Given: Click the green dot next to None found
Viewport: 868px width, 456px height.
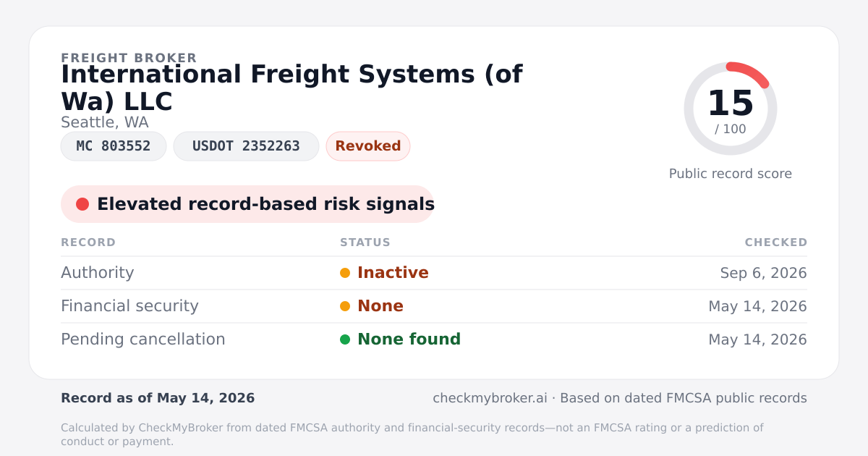Looking at the screenshot, I should [345, 339].
